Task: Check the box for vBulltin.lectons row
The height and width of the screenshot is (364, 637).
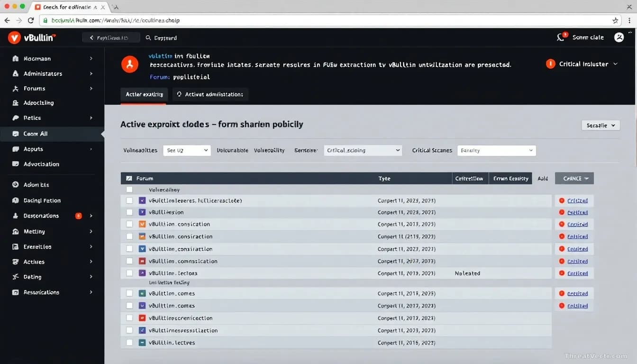Action: (129, 273)
